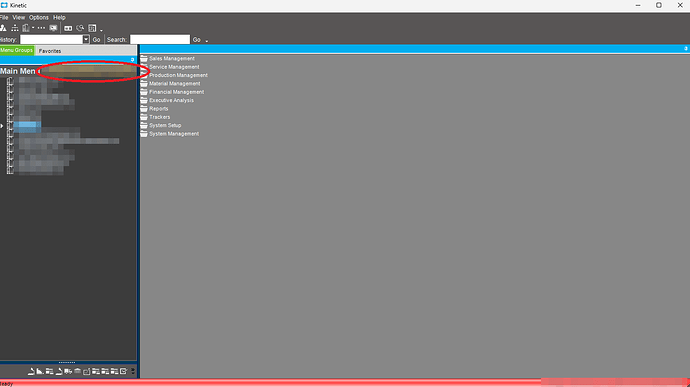The image size is (690, 387).
Task: Minimize the Kinetic window
Action: point(638,5)
